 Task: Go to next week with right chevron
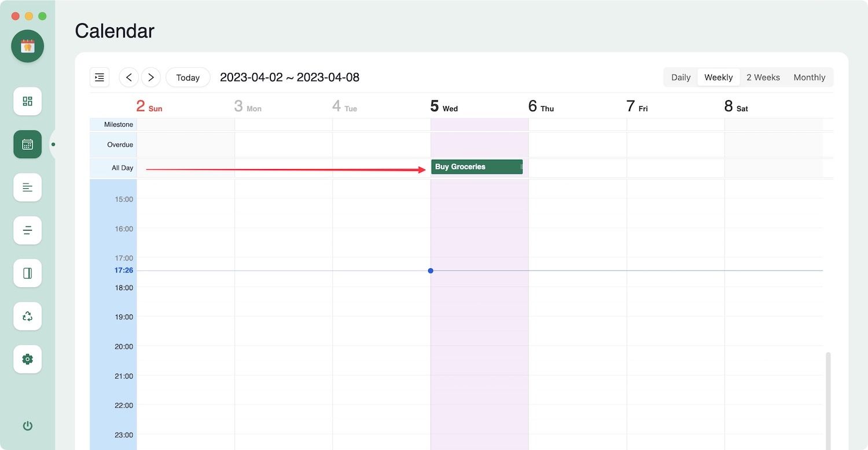(x=151, y=77)
